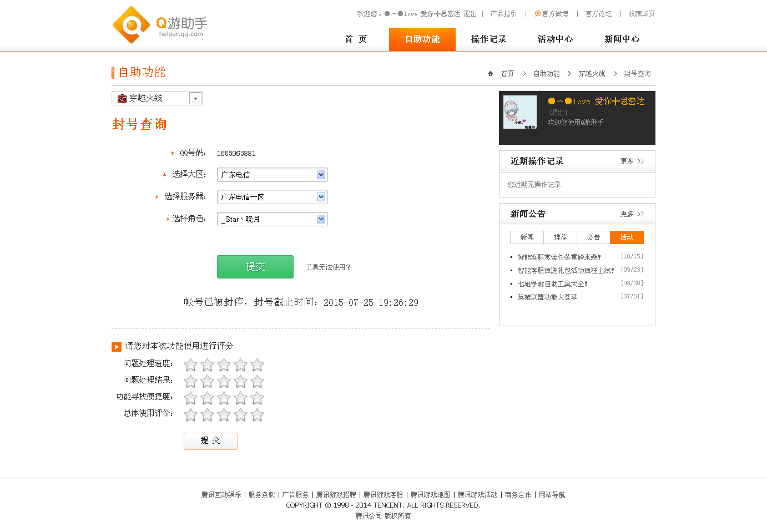Click 穿越火线 in the breadcrumb
This screenshot has height=532, width=767.
592,74
